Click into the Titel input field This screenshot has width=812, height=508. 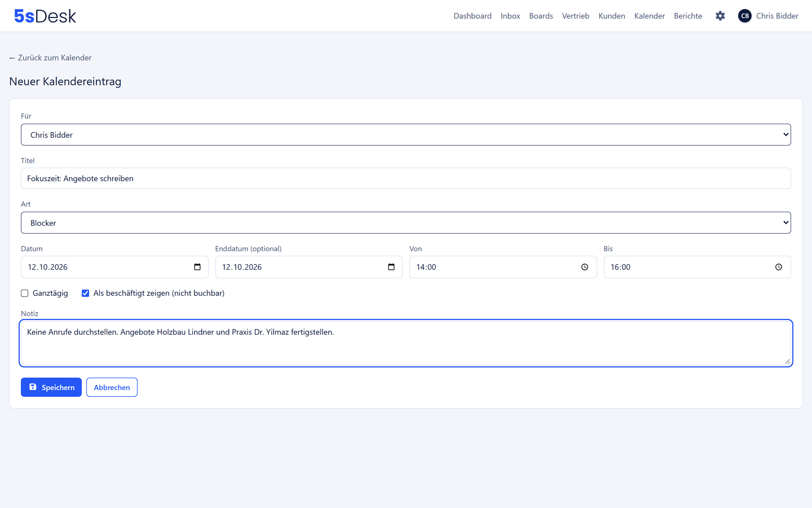pyautogui.click(x=406, y=178)
